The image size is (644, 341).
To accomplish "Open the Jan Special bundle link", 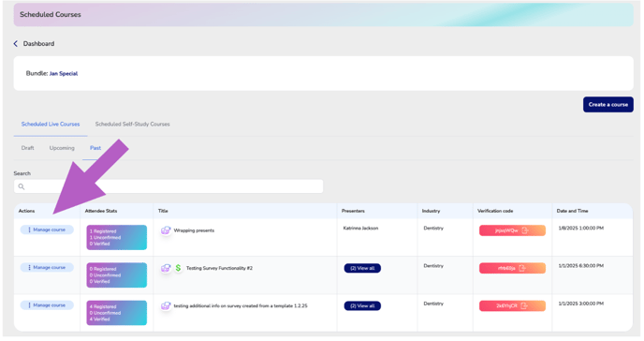I will pos(64,74).
